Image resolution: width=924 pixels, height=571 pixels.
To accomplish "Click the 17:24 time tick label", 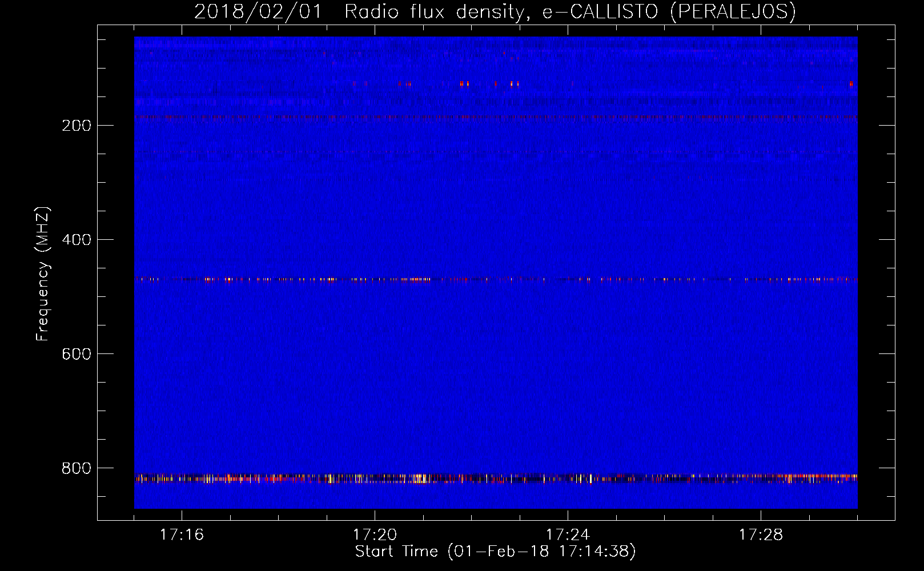I will coord(568,535).
